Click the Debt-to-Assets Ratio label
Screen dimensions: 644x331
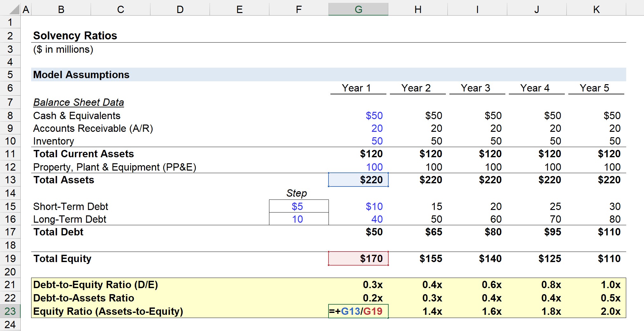coord(84,298)
